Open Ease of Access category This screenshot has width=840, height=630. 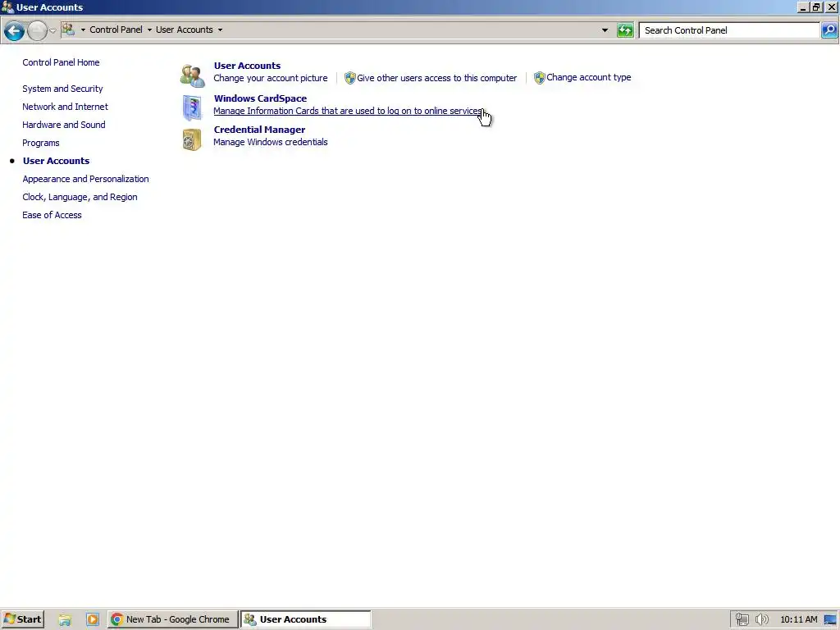pos(52,215)
